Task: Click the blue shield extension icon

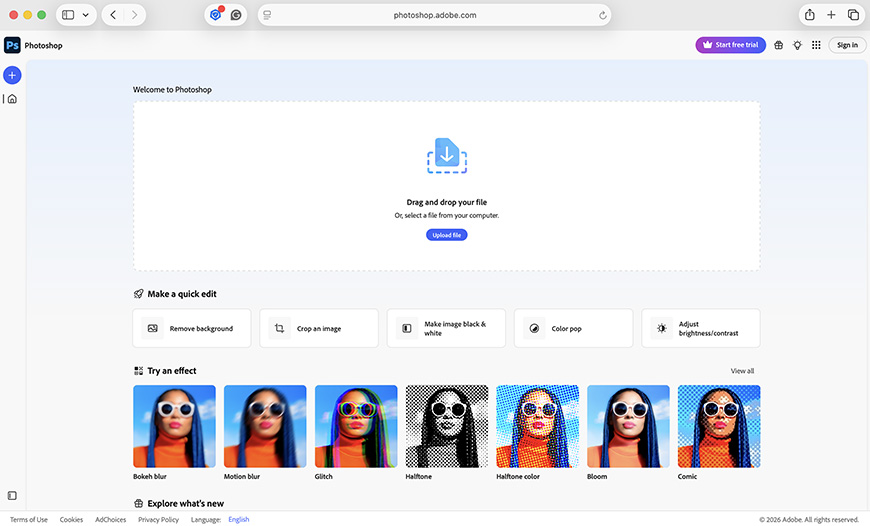Action: (216, 15)
